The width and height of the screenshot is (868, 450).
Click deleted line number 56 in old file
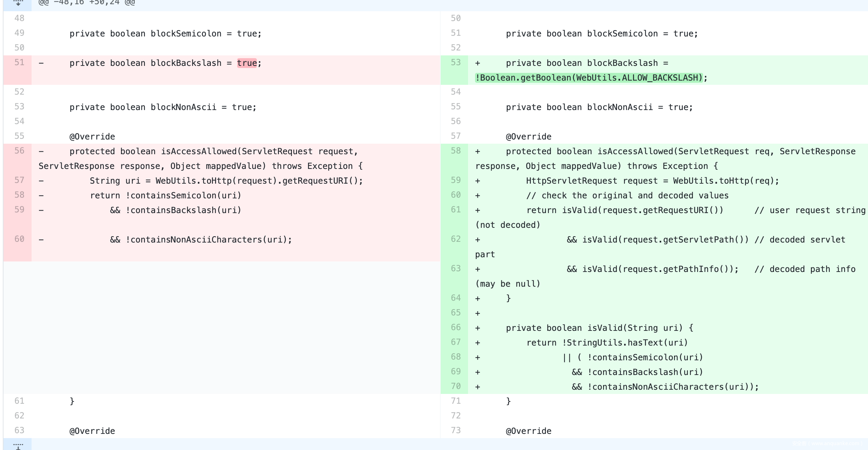pos(19,151)
